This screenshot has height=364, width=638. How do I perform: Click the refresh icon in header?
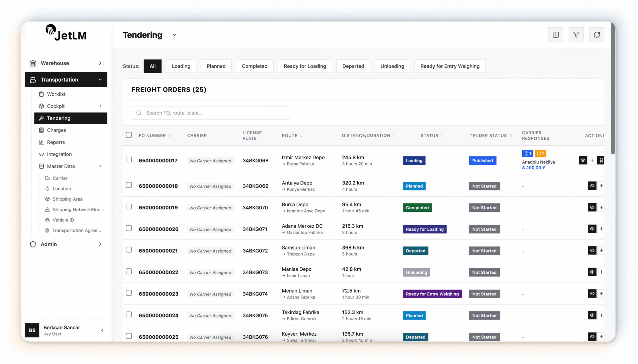[x=596, y=35]
